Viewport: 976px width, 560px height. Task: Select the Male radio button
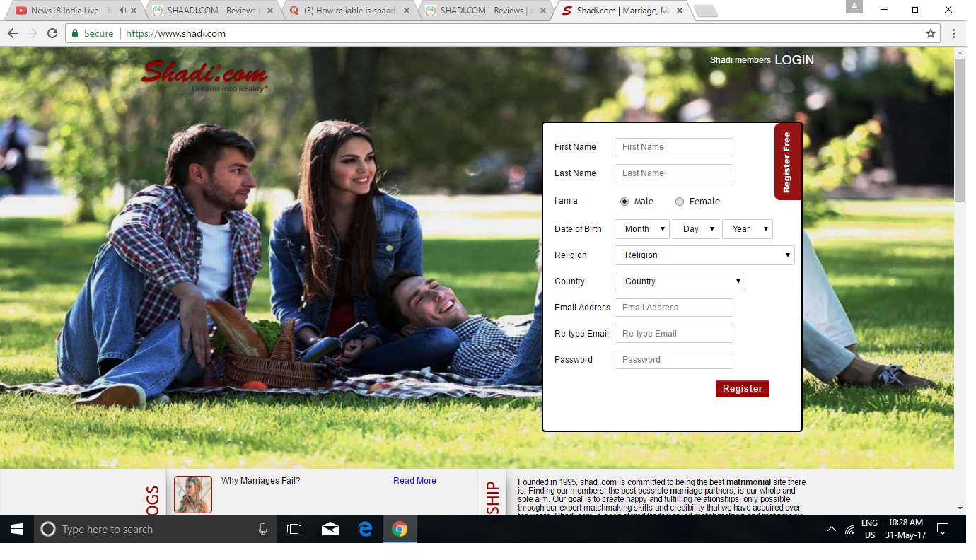pos(624,202)
